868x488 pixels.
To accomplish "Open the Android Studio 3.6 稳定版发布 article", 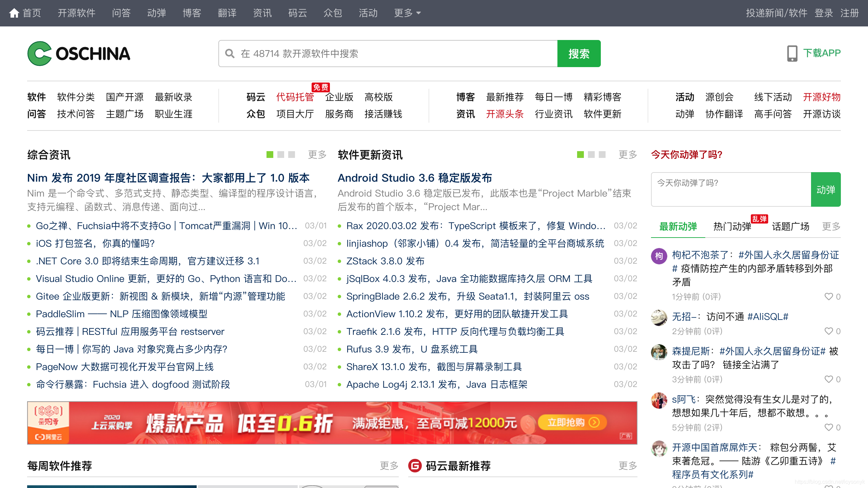I will (415, 178).
